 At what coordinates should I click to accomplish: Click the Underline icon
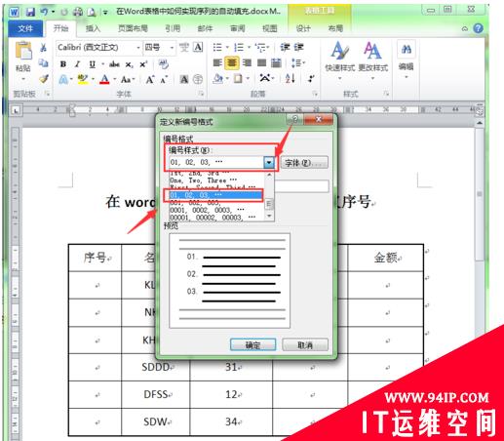coord(93,64)
